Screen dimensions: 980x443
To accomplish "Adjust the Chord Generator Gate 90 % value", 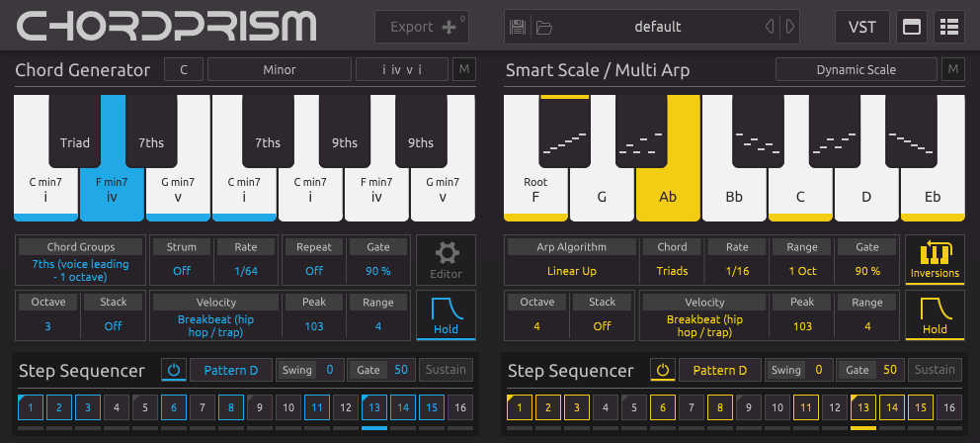I will tap(378, 270).
